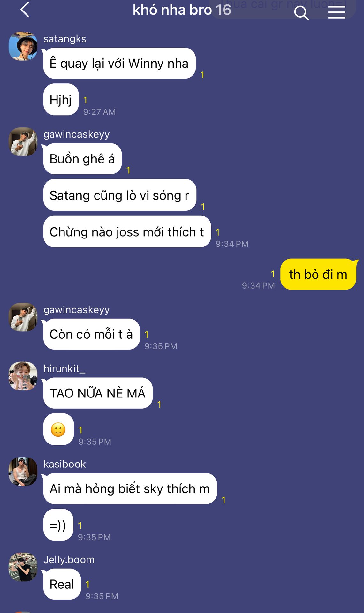364x613 pixels.
Task: Select the 'Hjhj' message bubble
Action: pyautogui.click(x=61, y=99)
